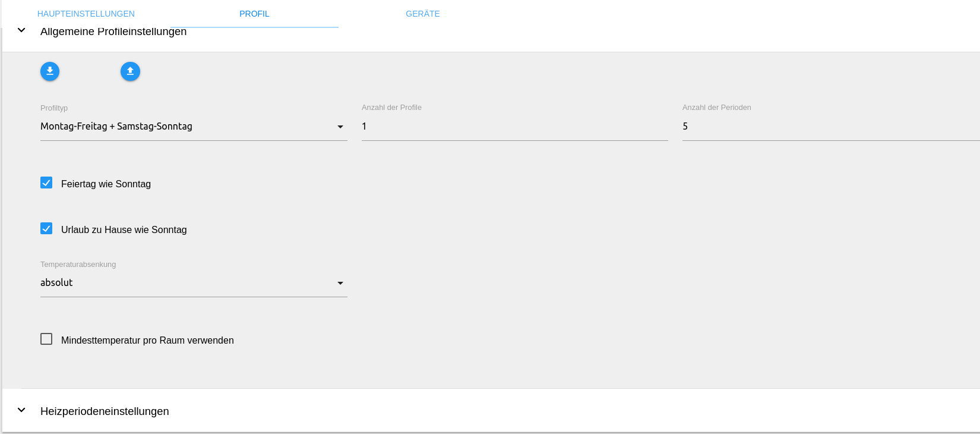Click the blue upload profile icon button

point(130,71)
